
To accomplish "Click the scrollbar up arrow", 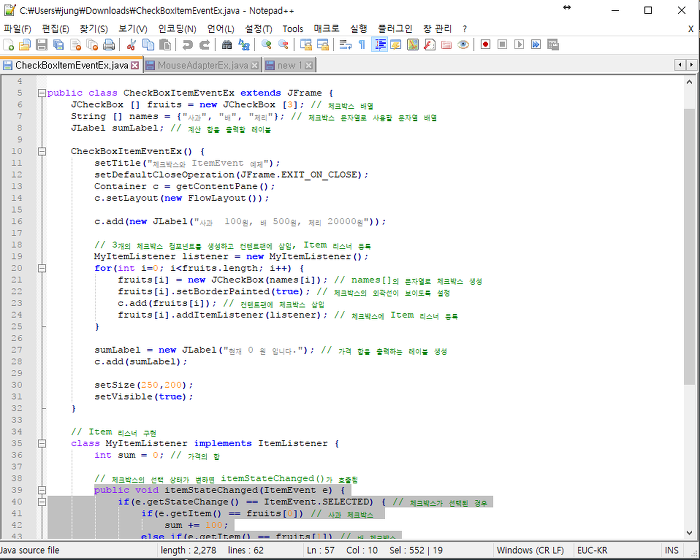I will click(689, 82).
